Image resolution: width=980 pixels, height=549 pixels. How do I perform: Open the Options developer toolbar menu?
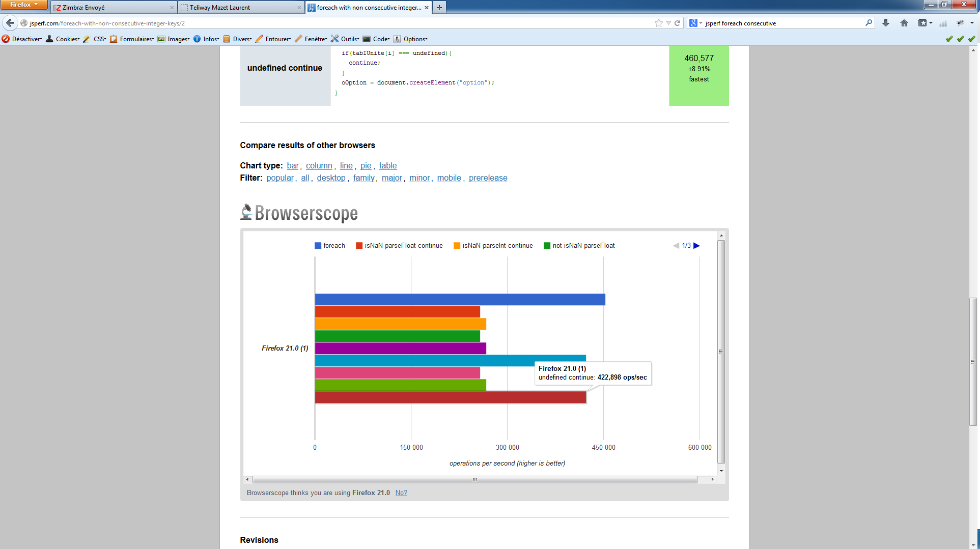pos(410,39)
